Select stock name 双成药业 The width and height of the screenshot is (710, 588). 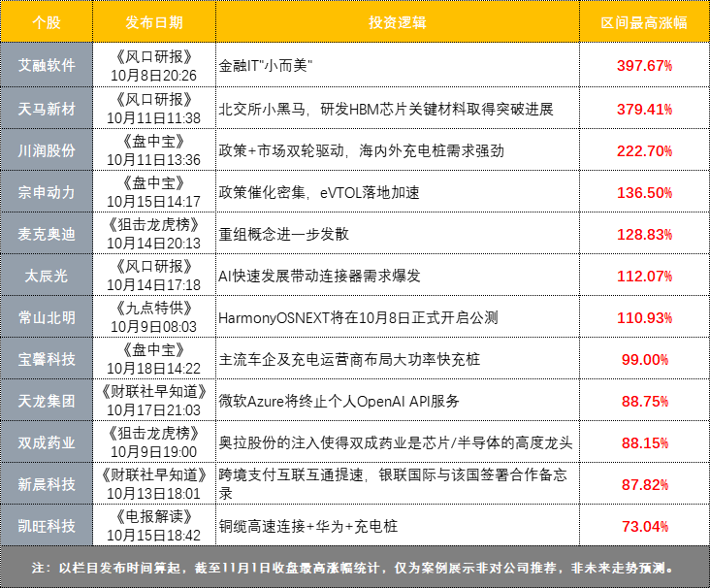click(47, 442)
